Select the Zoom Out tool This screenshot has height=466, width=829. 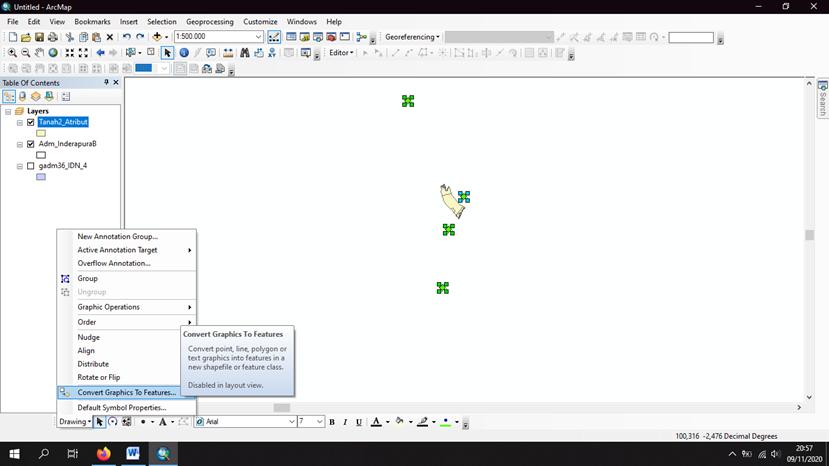pos(25,53)
